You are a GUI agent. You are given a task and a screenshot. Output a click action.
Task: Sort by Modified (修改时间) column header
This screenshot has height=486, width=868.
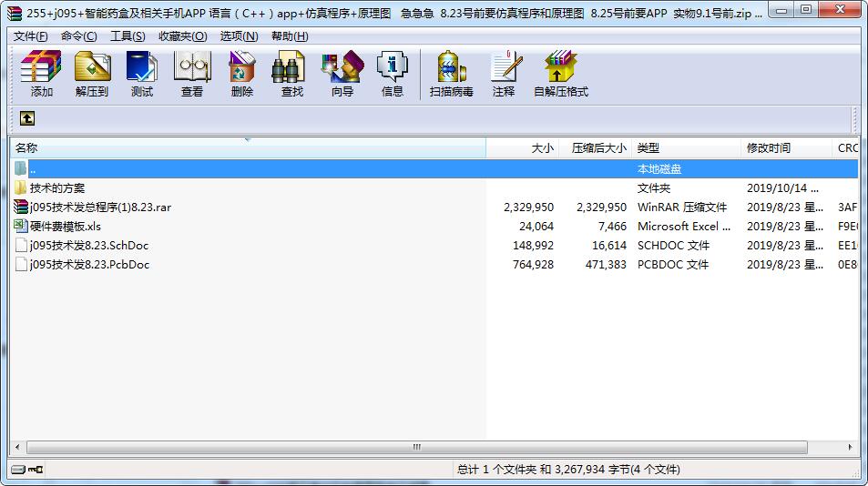point(786,147)
